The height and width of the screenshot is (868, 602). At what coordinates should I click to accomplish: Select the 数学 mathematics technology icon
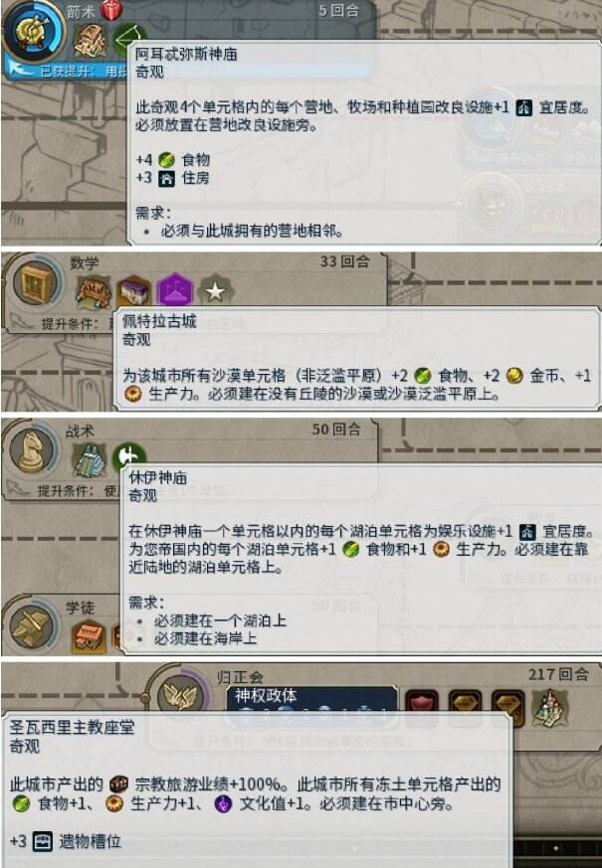37,283
